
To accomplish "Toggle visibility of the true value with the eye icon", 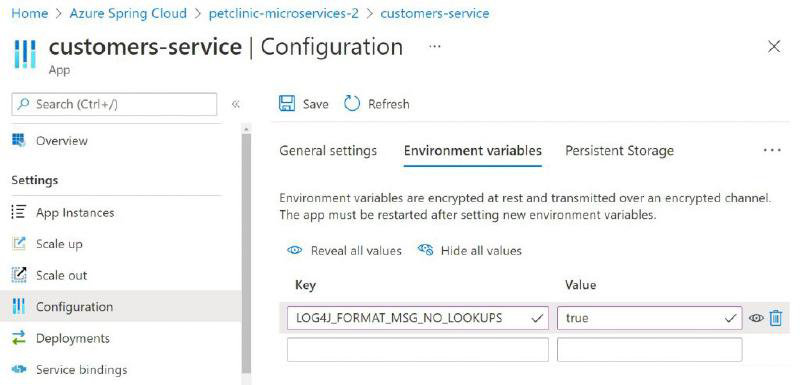I will (x=756, y=318).
